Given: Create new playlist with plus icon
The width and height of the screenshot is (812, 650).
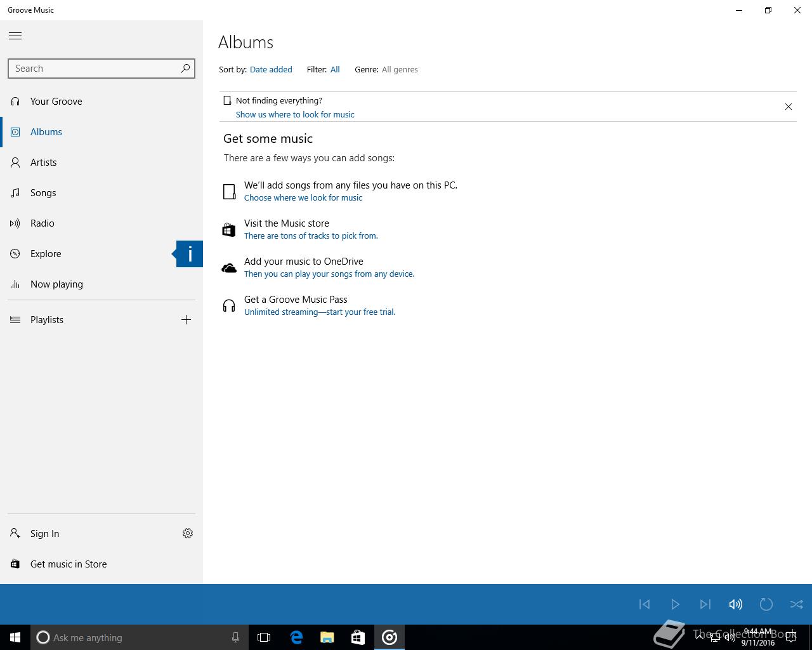Looking at the screenshot, I should pos(186,320).
